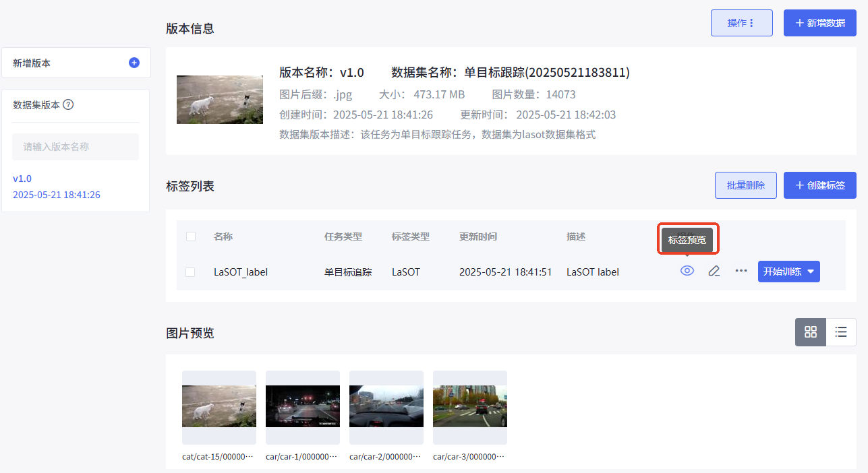
Task: Tick the LaSOT_label row checkbox
Action: click(191, 272)
